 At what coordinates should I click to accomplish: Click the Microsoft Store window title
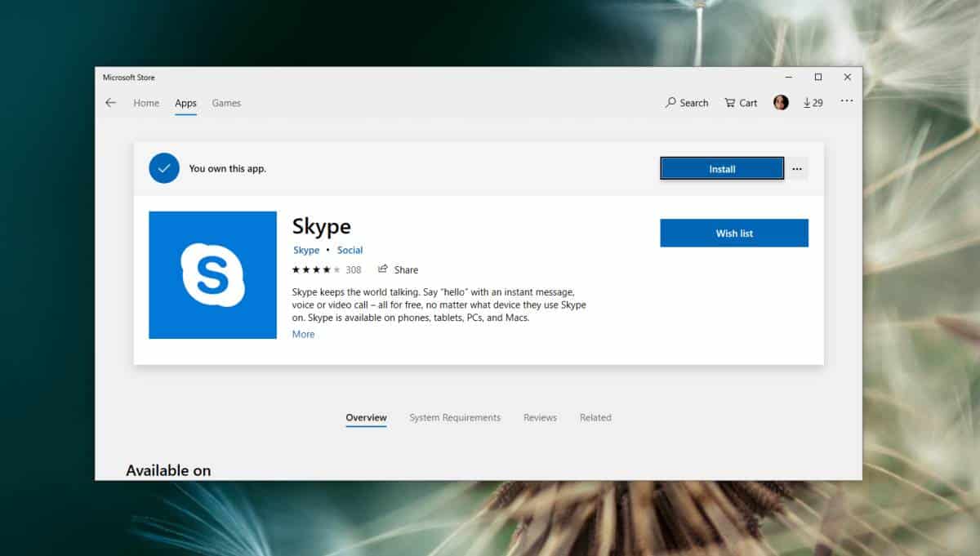[x=128, y=78]
